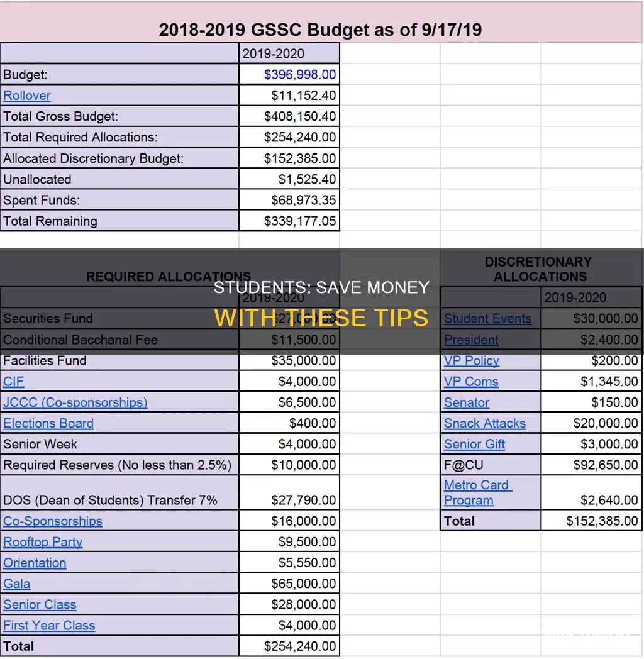The image size is (644, 659).
Task: Click the $5,550.00 Orientation amount
Action: 289,563
